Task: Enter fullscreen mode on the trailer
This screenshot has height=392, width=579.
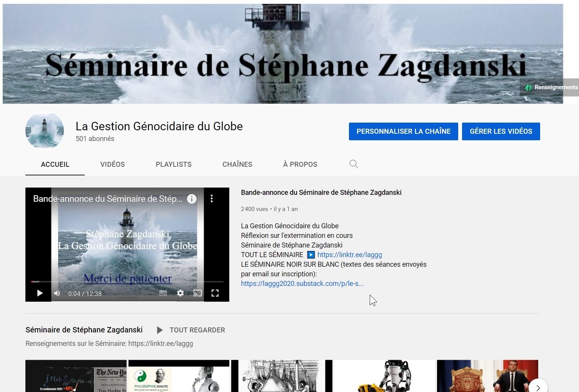Action: coord(215,293)
